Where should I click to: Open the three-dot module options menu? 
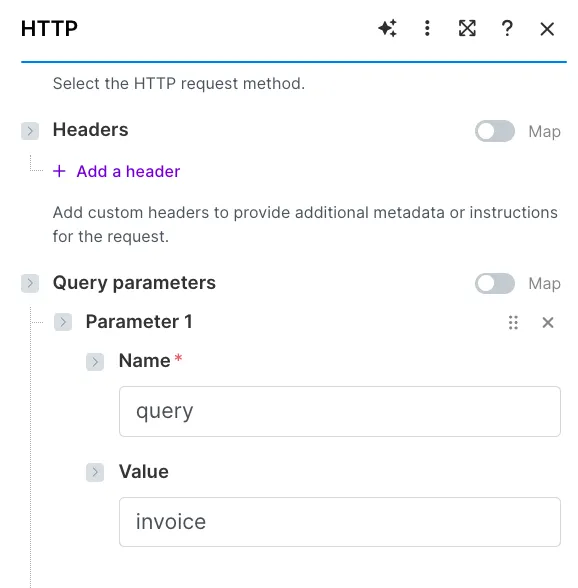(x=427, y=28)
